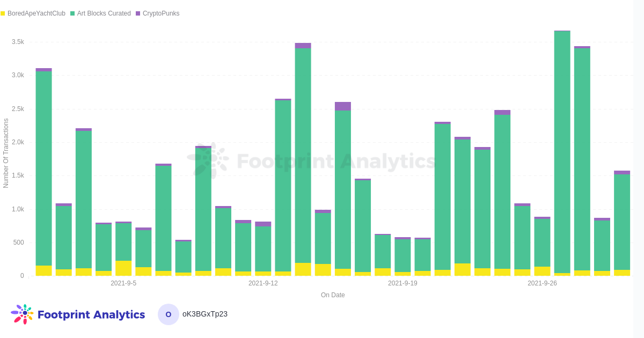Image resolution: width=644 pixels, height=338 pixels.
Task: Open user profile oK3BGxTp23
Action: click(x=204, y=314)
